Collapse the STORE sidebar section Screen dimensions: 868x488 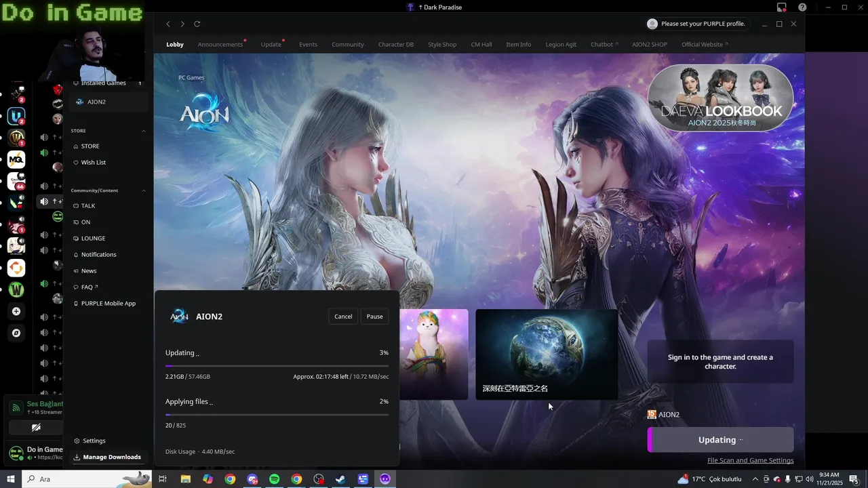[x=144, y=131]
